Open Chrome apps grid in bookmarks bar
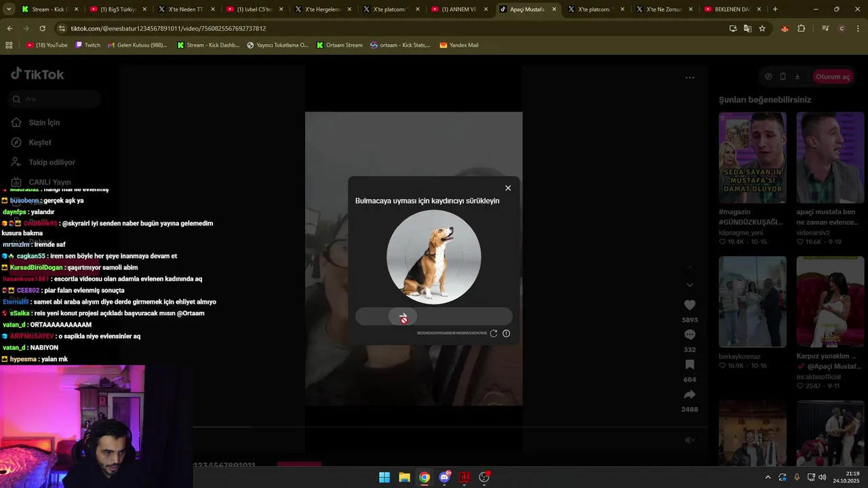 tap(9, 45)
